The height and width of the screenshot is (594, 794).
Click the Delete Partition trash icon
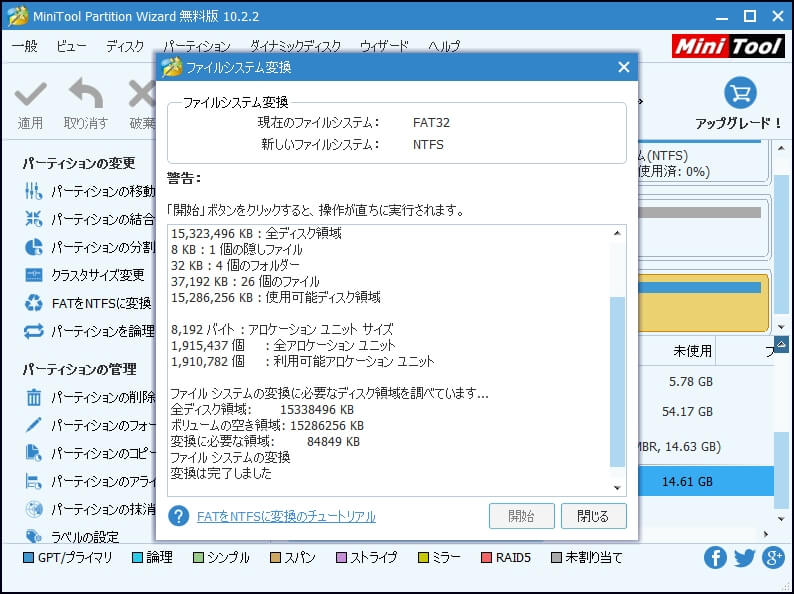[x=33, y=397]
